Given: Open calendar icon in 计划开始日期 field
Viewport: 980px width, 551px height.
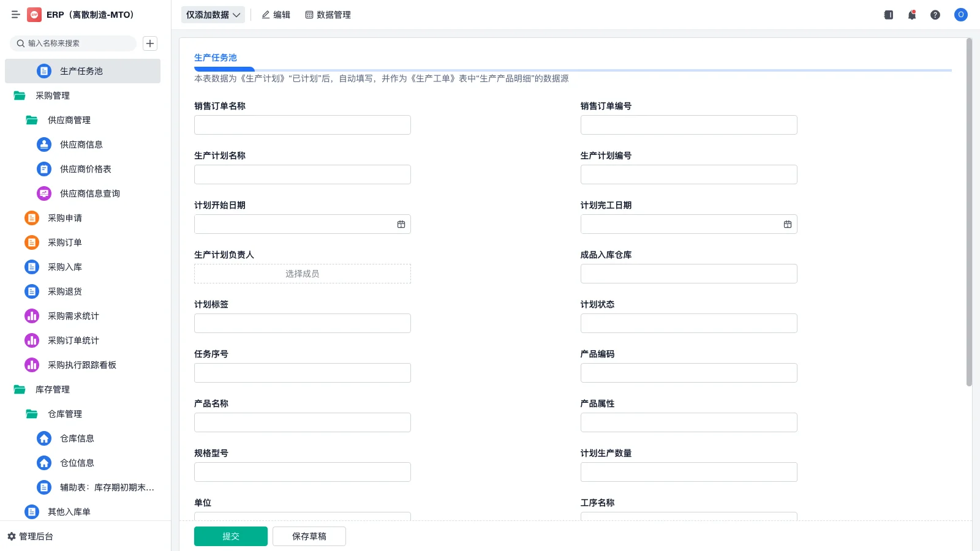Looking at the screenshot, I should pos(401,225).
